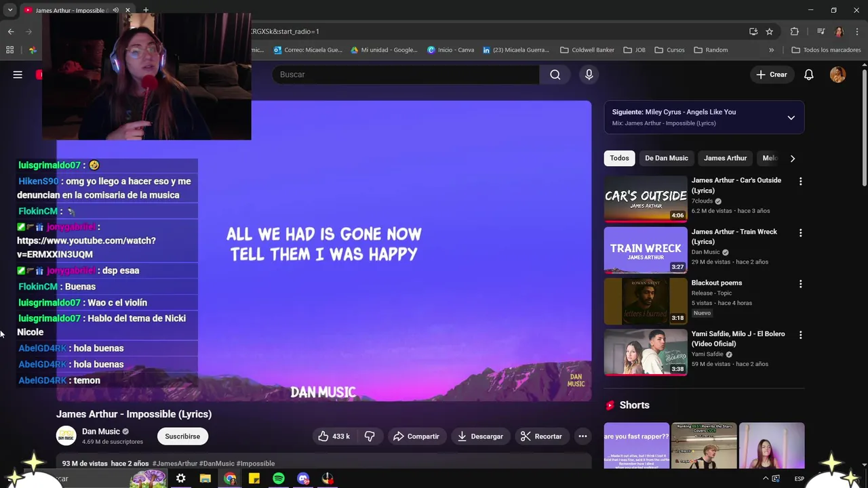Viewport: 868px width, 488px height.
Task: Open the Coldwell Banker bookmark folder
Action: [588, 49]
